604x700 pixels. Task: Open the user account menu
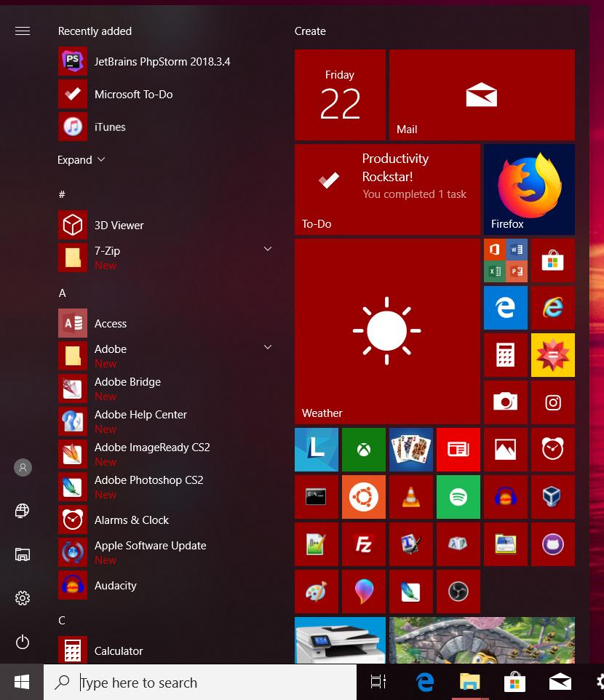click(x=23, y=467)
